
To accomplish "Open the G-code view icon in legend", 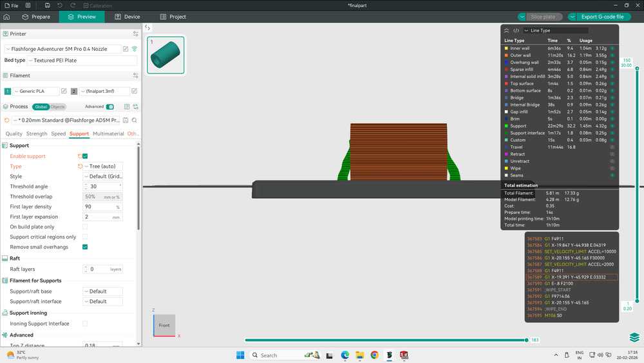I will (516, 30).
